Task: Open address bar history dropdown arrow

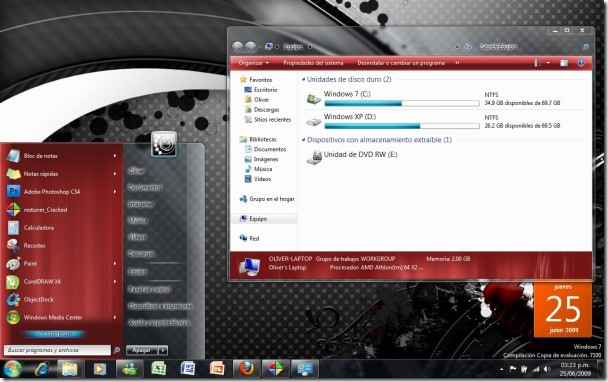Action: coord(458,47)
